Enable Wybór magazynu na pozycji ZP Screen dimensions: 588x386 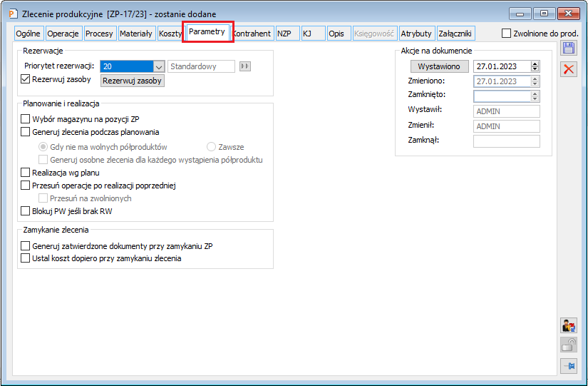point(25,119)
